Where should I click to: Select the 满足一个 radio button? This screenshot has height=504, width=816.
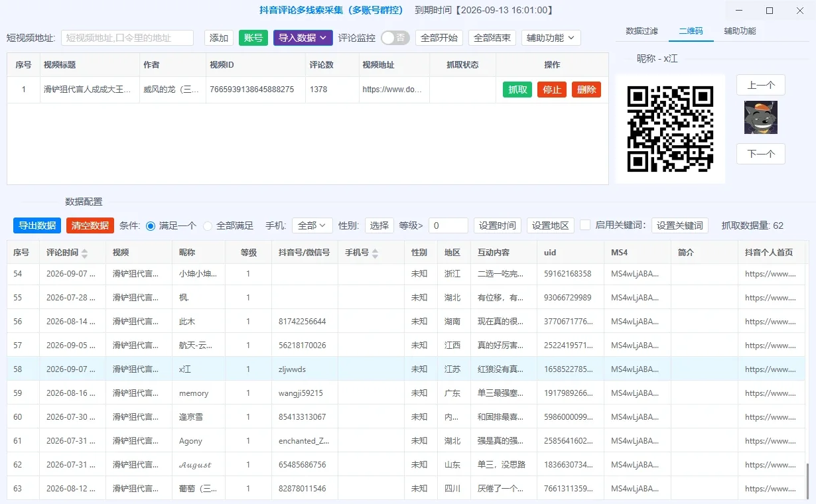click(151, 225)
